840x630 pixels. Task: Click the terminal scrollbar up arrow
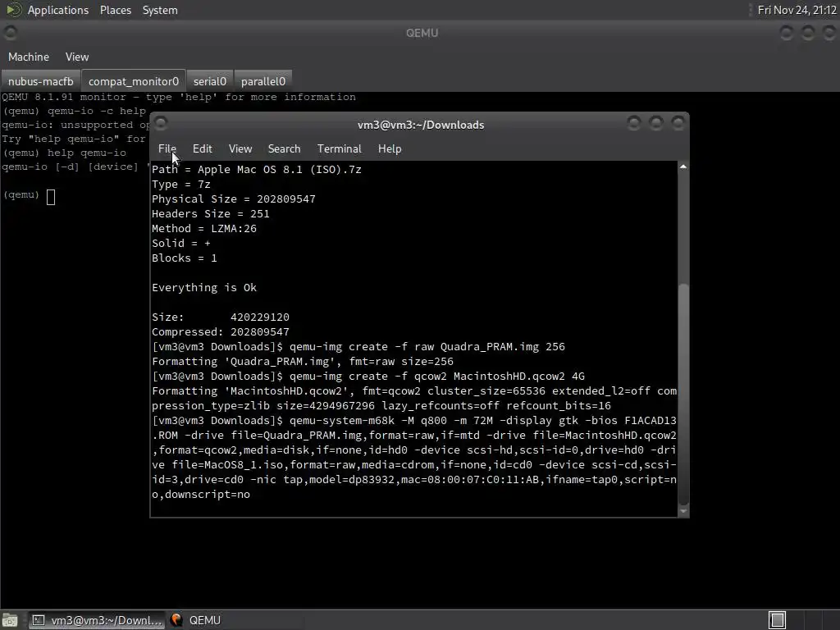[683, 167]
